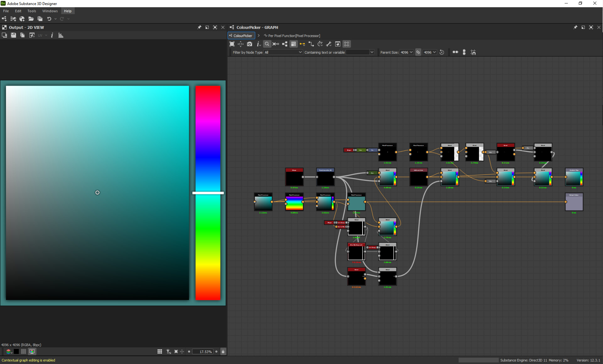Click the Per Pixel Function breadcrumb link
Image resolution: width=603 pixels, height=364 pixels.
(292, 35)
